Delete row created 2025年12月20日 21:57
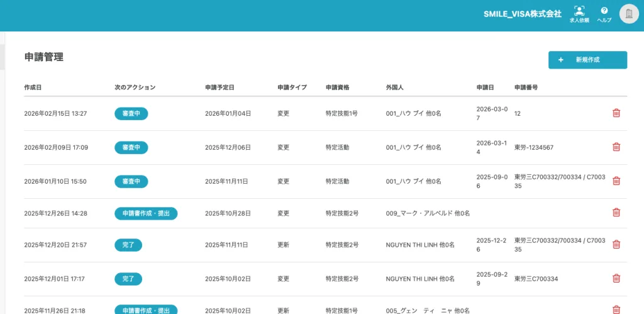The height and width of the screenshot is (314, 644). [x=616, y=245]
